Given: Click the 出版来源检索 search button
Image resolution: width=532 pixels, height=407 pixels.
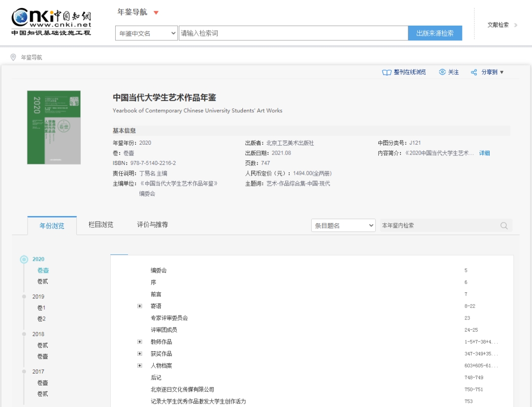Looking at the screenshot, I should [x=435, y=33].
